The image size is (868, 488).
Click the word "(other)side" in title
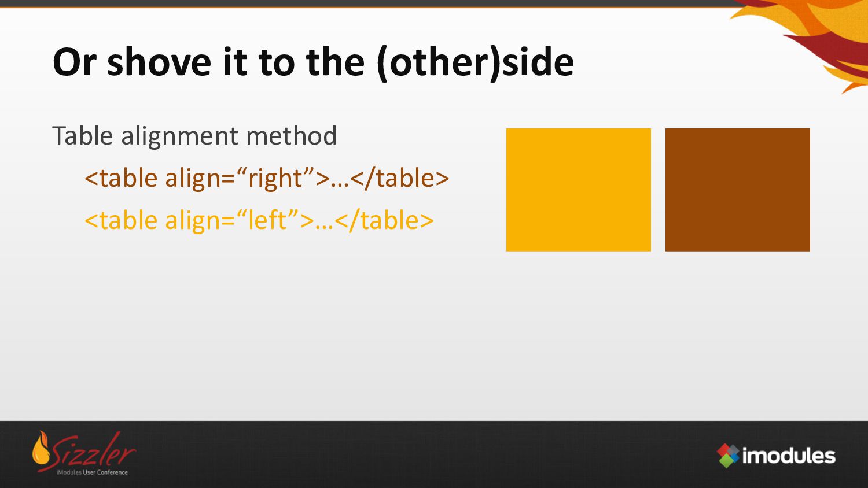pyautogui.click(x=475, y=62)
